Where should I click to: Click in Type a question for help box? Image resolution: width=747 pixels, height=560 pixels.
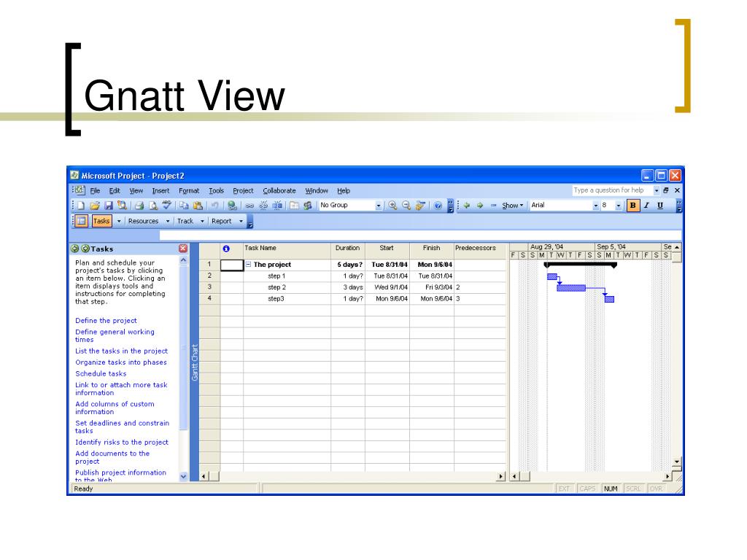[x=612, y=190]
